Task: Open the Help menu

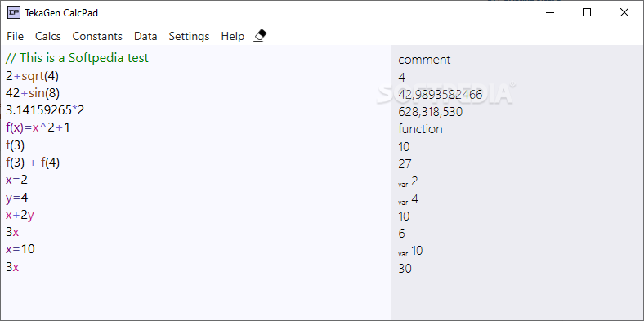Action: coord(232,36)
